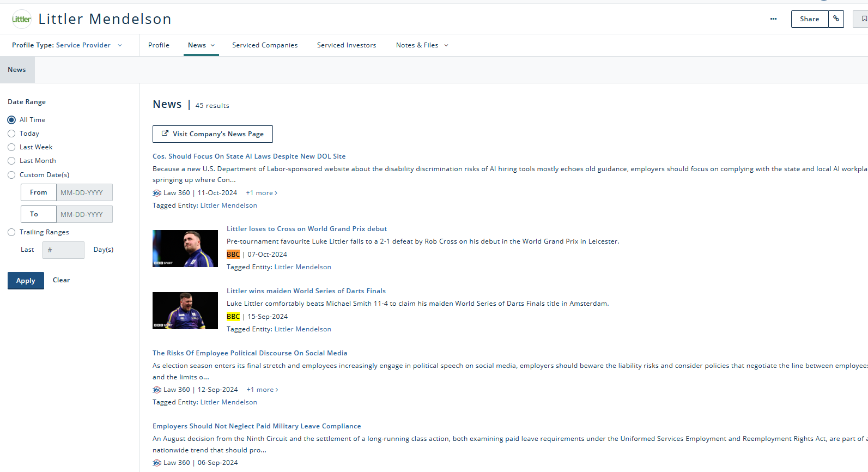
Task: Select the Last Week radio button
Action: (11, 147)
